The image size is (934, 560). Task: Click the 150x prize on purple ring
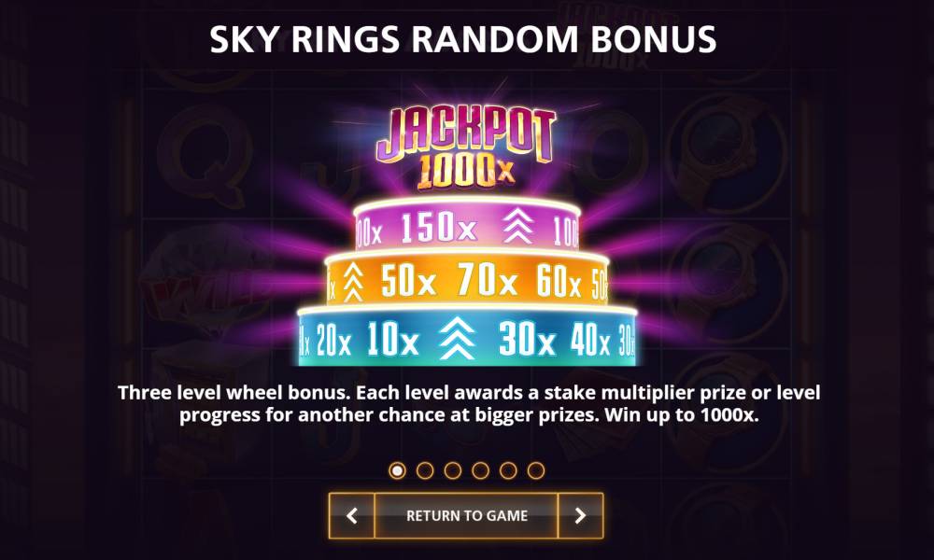click(438, 228)
